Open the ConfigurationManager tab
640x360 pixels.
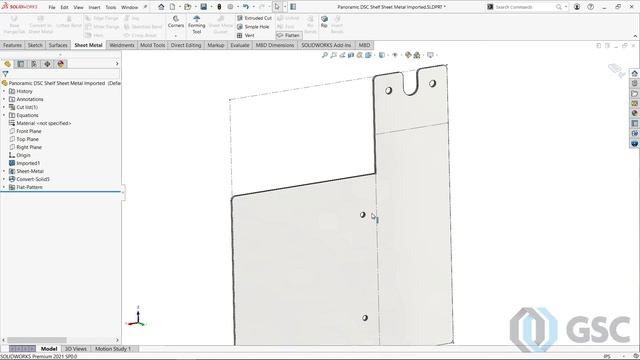point(34,64)
